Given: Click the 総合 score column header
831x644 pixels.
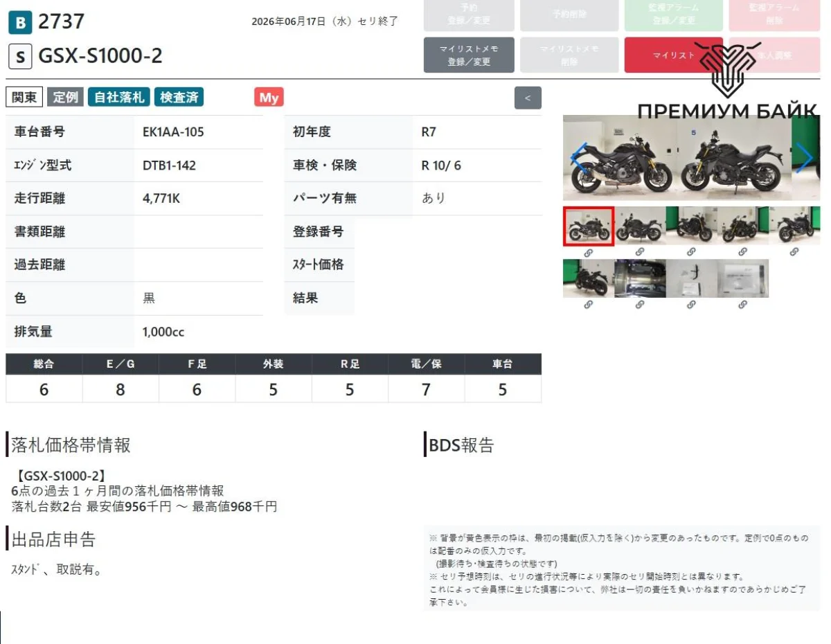Looking at the screenshot, I should pyautogui.click(x=44, y=364).
